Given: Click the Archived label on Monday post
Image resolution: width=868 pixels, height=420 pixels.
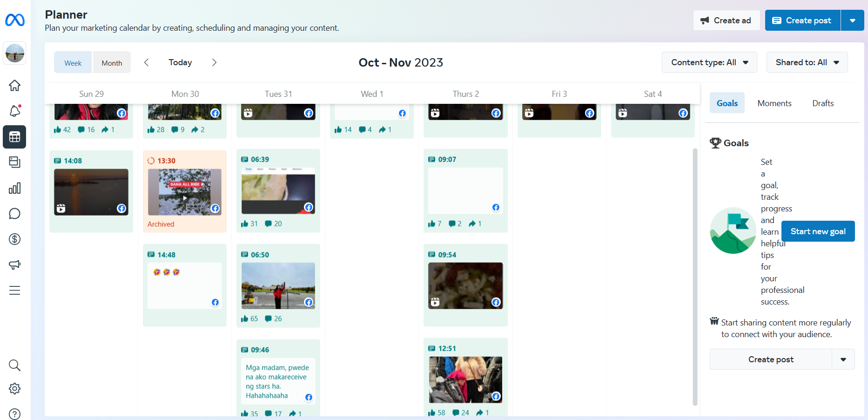Looking at the screenshot, I should point(161,224).
